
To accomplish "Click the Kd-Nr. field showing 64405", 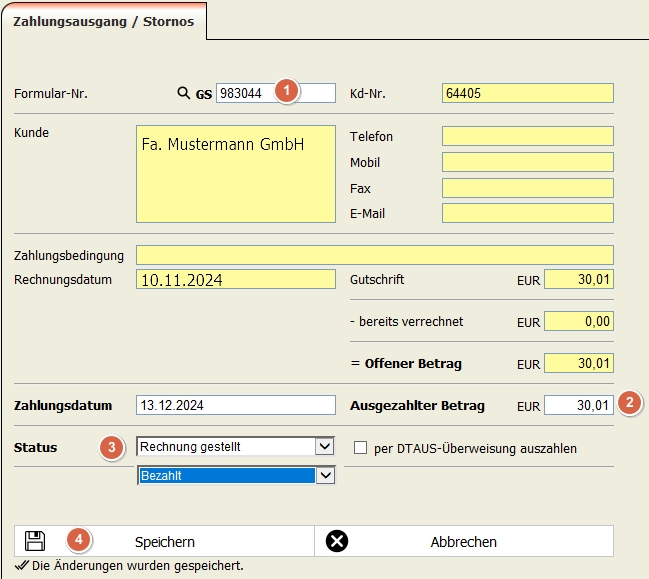I will click(528, 93).
